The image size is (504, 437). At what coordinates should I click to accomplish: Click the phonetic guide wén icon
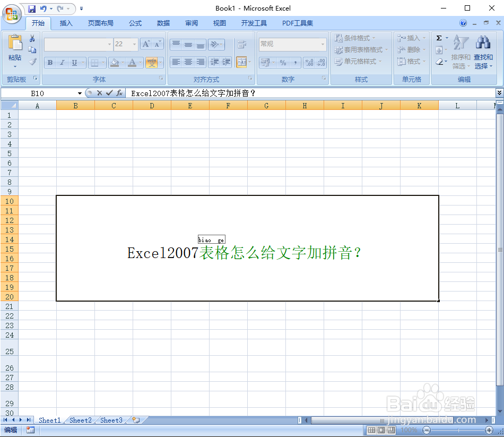pyautogui.click(x=152, y=63)
